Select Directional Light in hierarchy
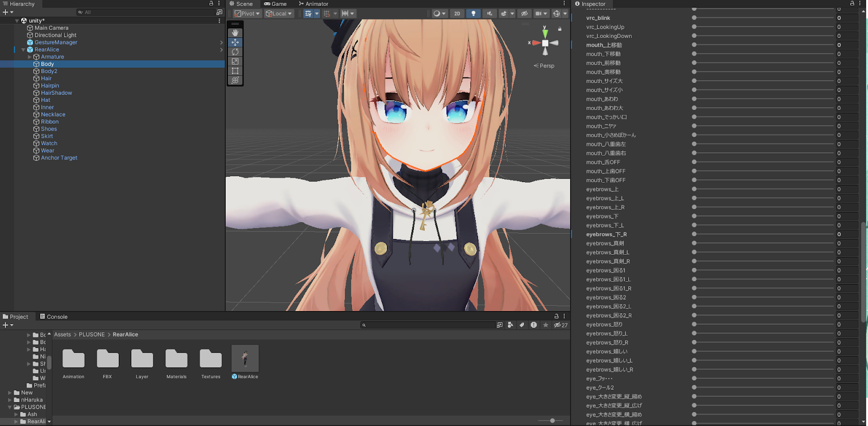The image size is (868, 426). pos(55,35)
